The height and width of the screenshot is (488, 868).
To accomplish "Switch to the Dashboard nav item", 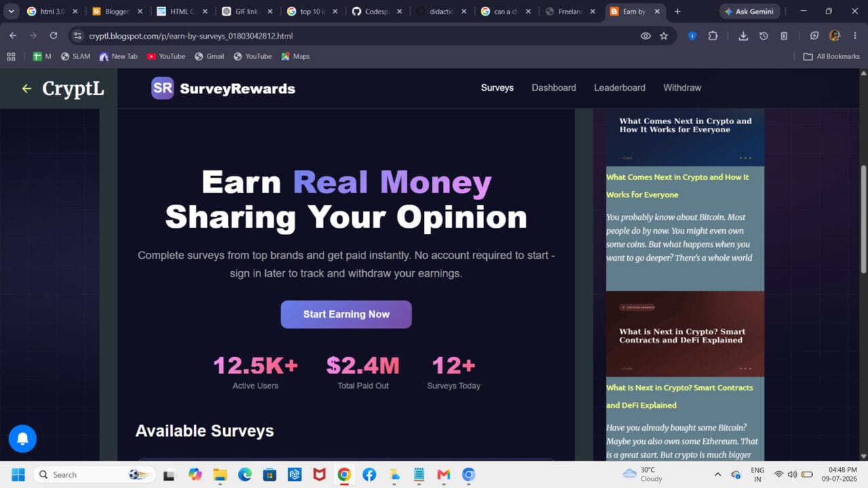I will pos(553,87).
